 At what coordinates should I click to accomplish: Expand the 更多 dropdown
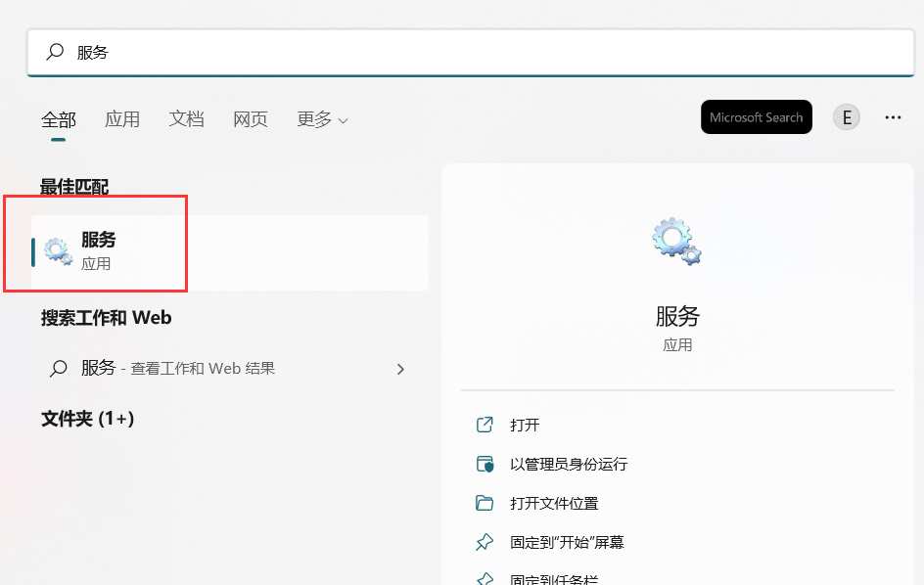pos(322,119)
